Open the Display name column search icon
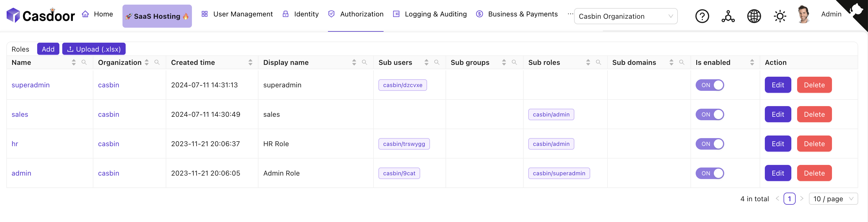The width and height of the screenshot is (868, 222). click(x=365, y=62)
